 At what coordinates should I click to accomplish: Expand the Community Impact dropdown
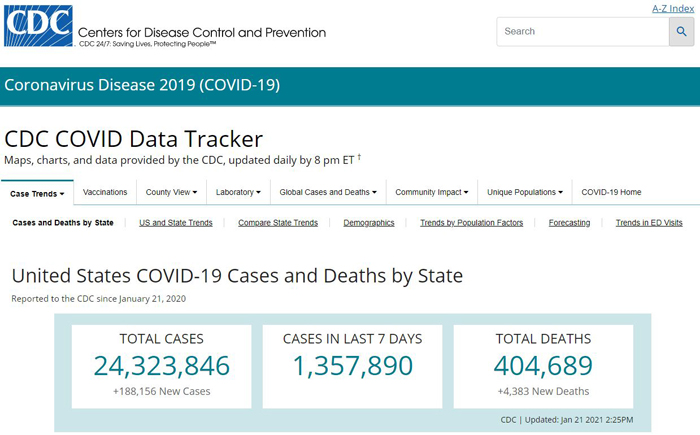[x=432, y=192]
